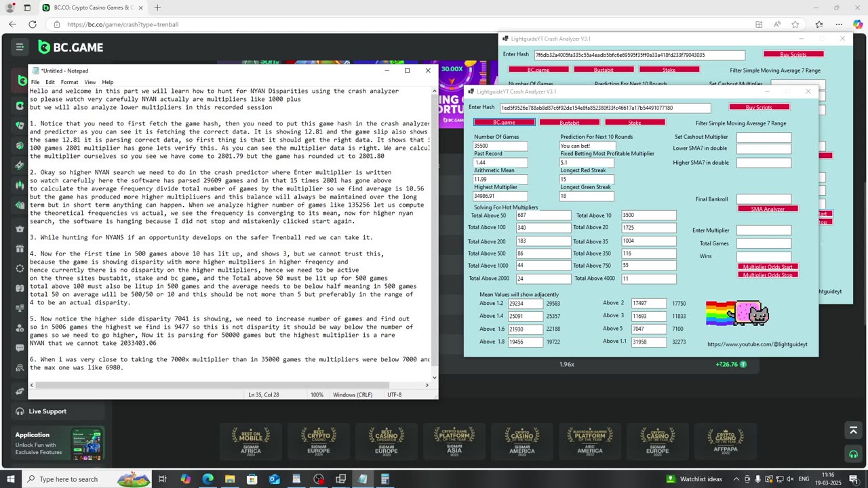Click Multiplier Odds Stop button
The height and width of the screenshot is (488, 868).
coord(768,275)
